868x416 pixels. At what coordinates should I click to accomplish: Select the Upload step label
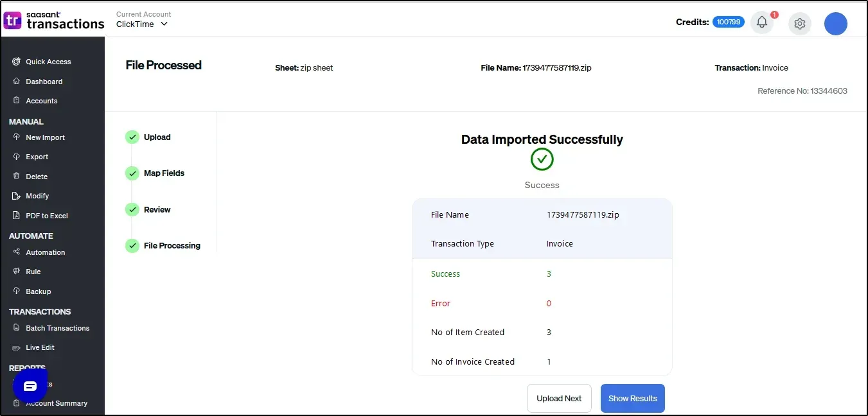point(157,137)
